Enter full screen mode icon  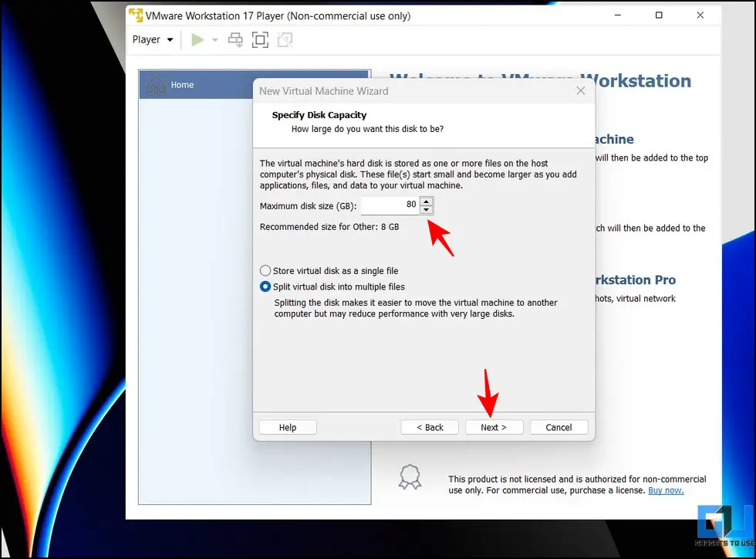pos(261,39)
